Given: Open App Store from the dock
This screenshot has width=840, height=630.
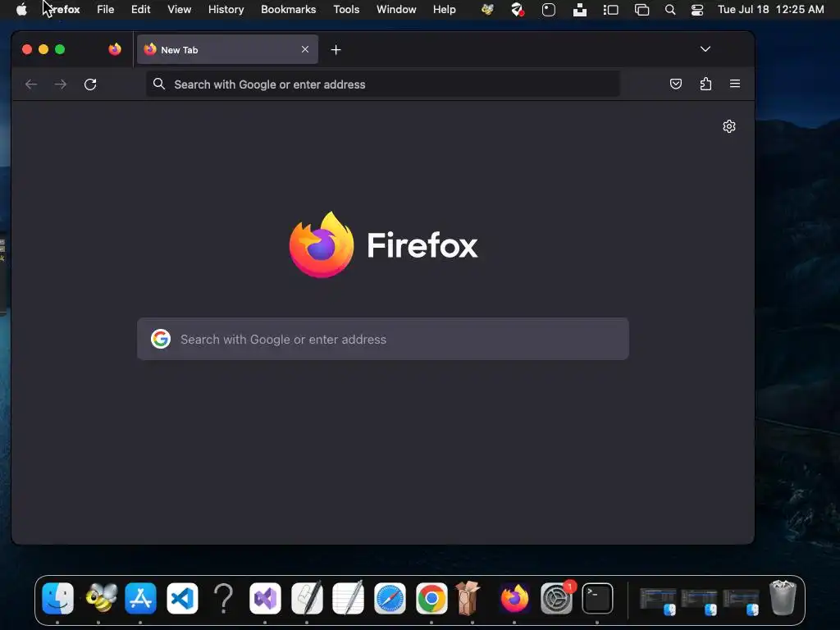Looking at the screenshot, I should 140,598.
